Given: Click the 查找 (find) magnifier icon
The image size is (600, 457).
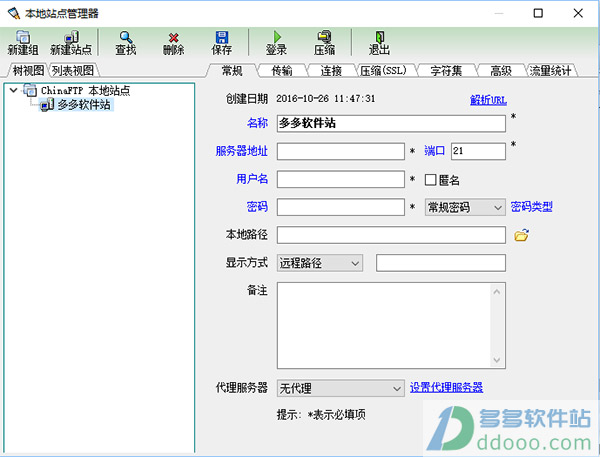Looking at the screenshot, I should point(126,38).
